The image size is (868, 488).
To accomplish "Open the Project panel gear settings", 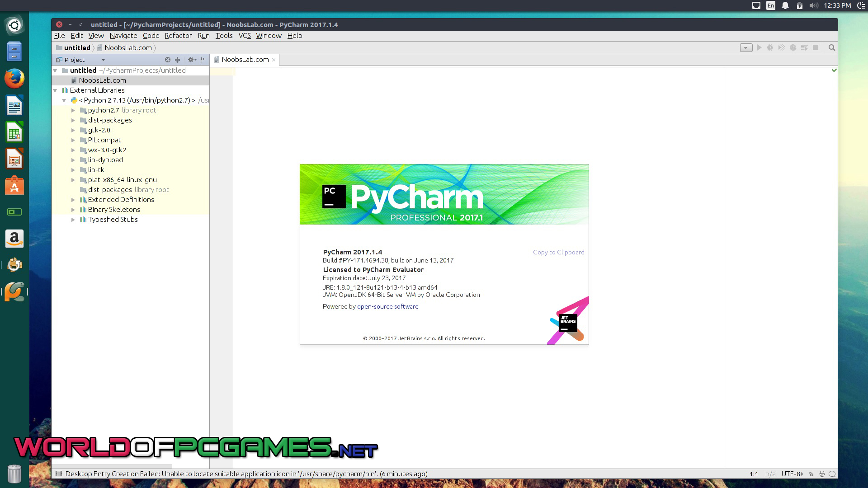I will [x=191, y=60].
